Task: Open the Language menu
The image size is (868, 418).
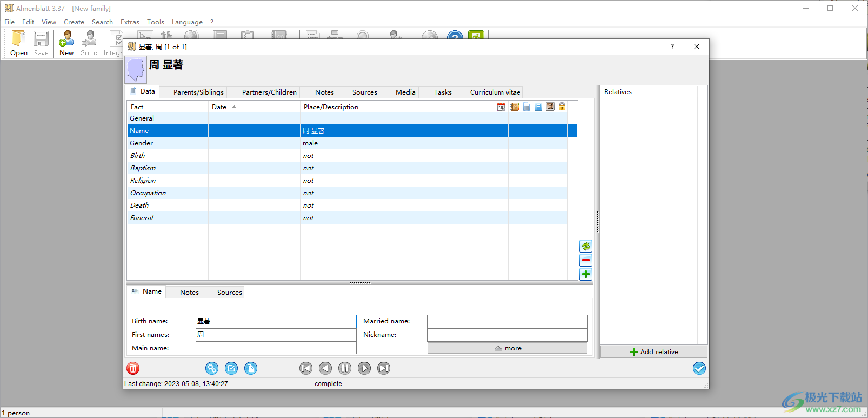Action: (187, 22)
